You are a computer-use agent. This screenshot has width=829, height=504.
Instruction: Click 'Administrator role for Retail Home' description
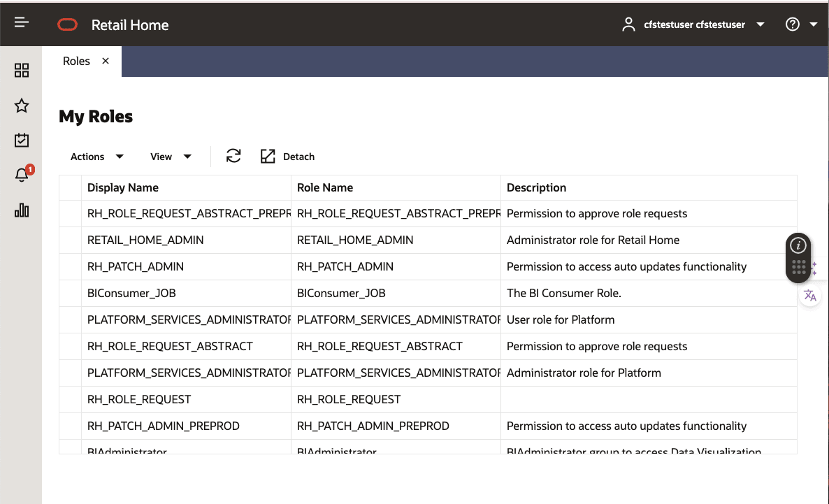(593, 240)
